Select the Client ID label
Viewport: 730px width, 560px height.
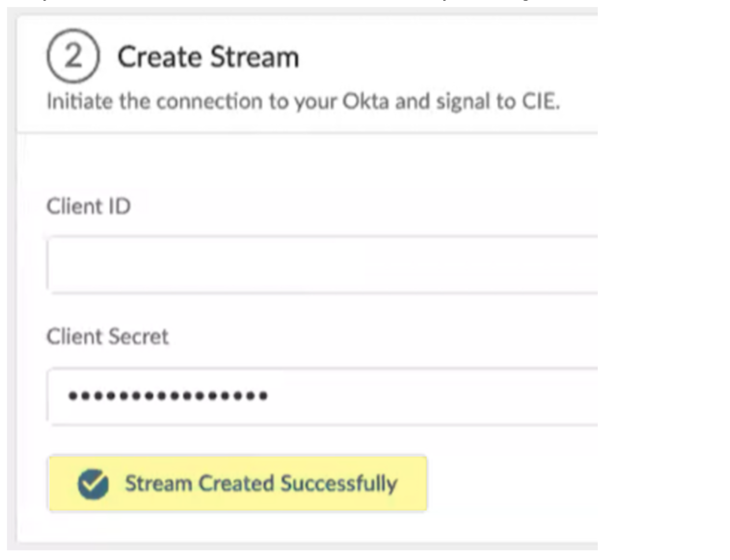89,206
